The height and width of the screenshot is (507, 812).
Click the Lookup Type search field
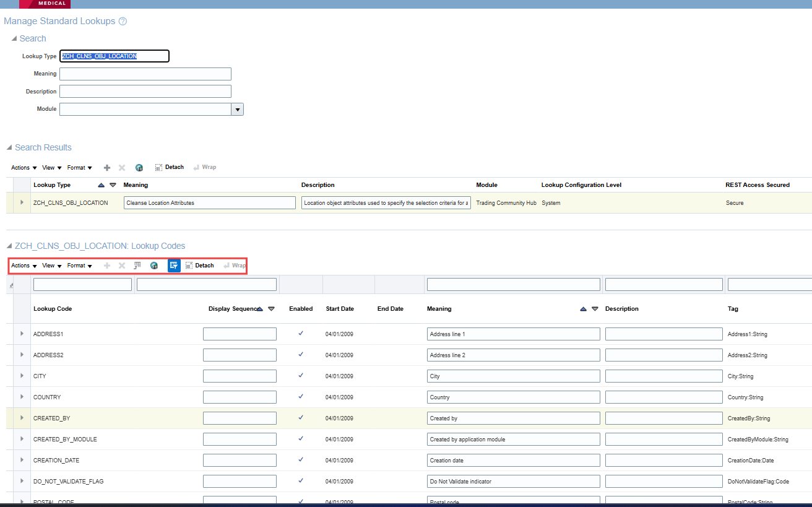[114, 56]
